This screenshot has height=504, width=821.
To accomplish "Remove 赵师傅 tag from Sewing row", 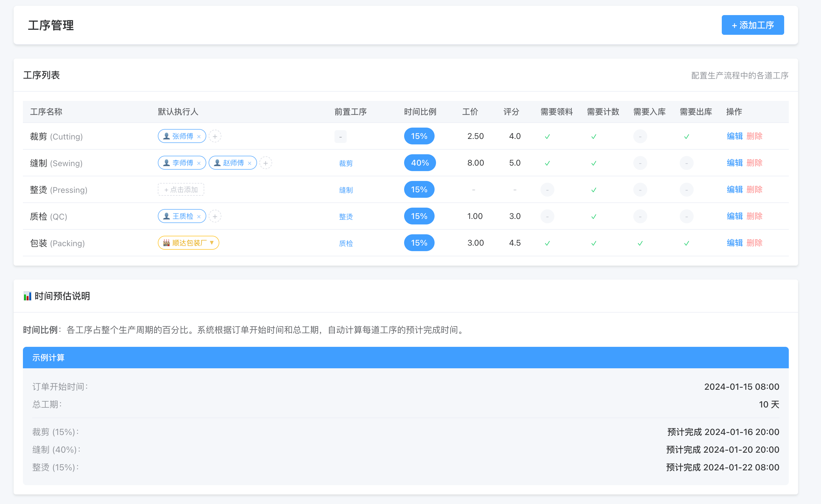I will 249,163.
